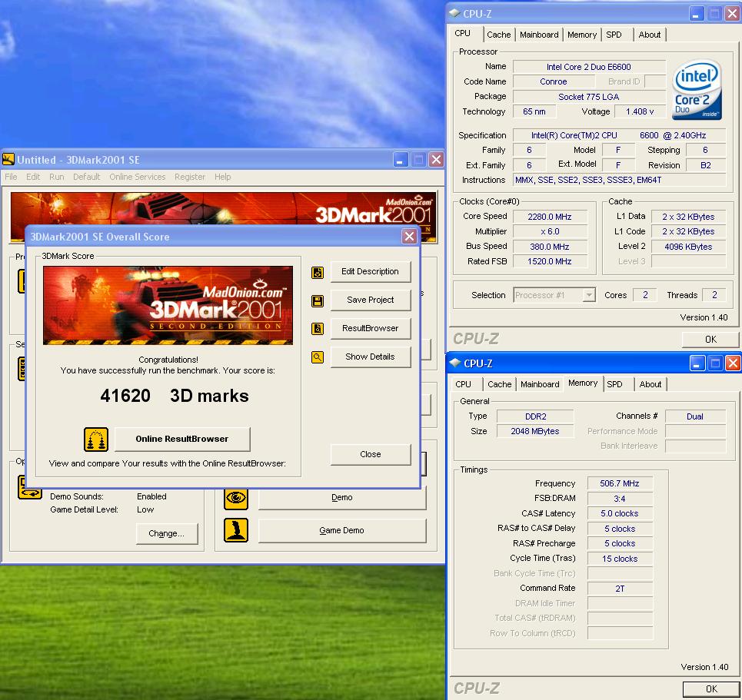This screenshot has width=742, height=700.
Task: Click the 3DMark2001 title bar app icon
Action: coord(8,159)
